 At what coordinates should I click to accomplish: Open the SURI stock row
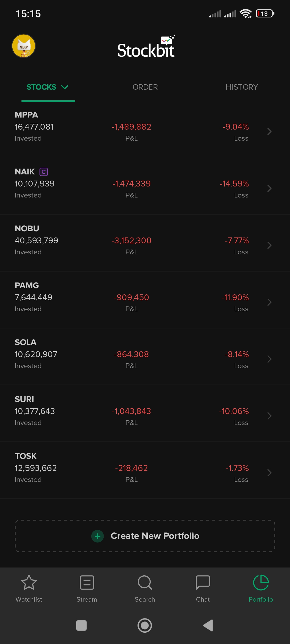[145, 413]
